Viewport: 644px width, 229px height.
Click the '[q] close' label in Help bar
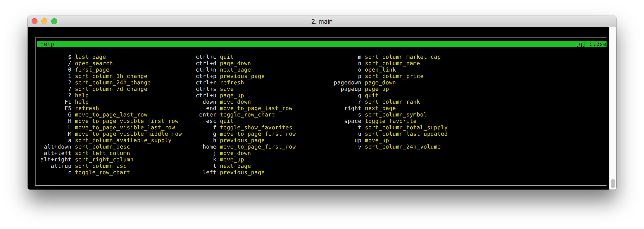[x=591, y=44]
